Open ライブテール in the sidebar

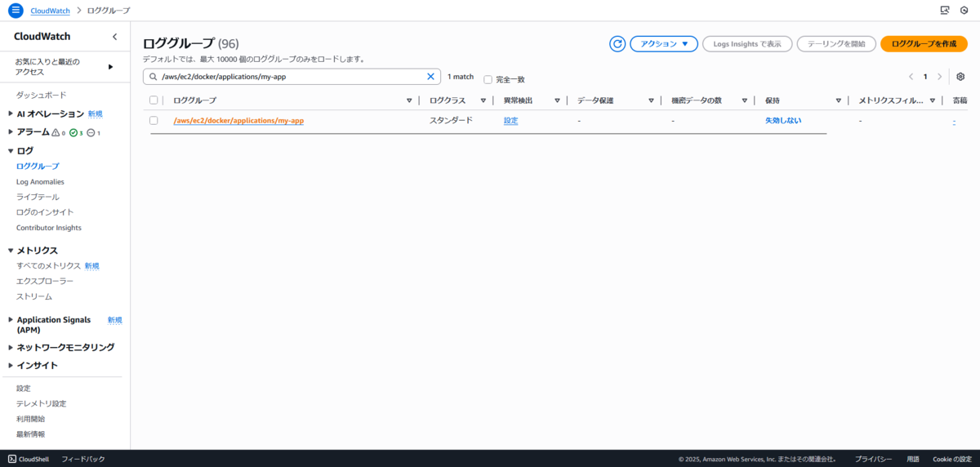point(38,197)
